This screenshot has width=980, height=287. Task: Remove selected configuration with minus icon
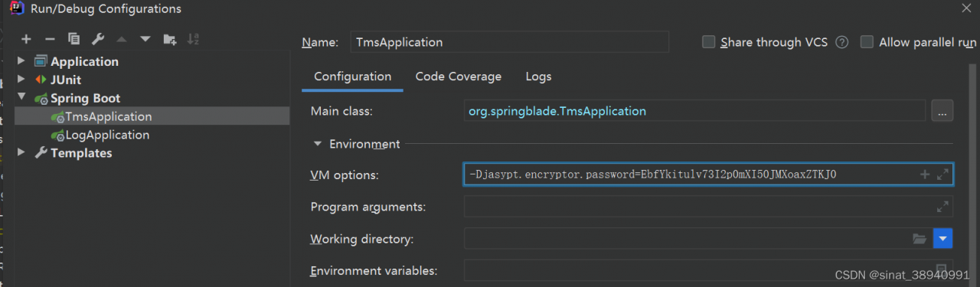click(50, 39)
